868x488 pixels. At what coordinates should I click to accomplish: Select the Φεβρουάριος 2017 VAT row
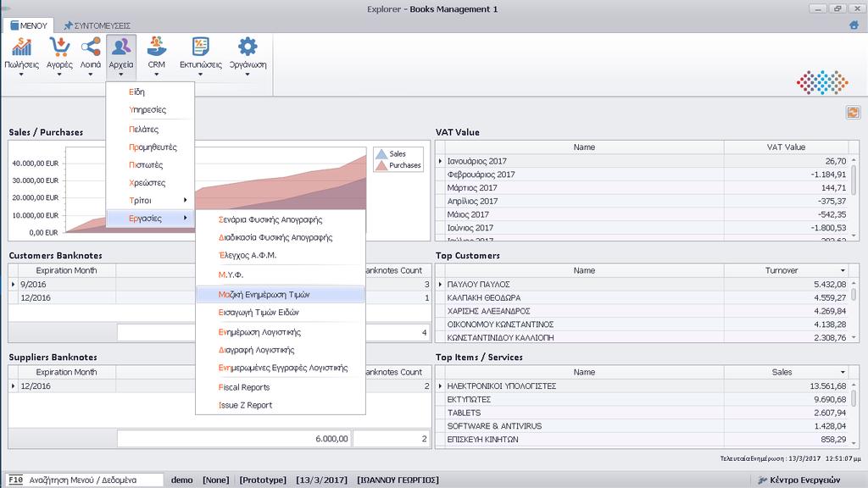(643, 175)
